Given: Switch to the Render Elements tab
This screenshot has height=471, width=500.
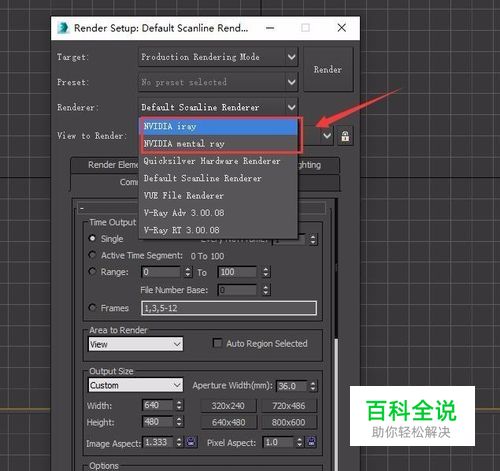Looking at the screenshot, I should click(x=105, y=165).
